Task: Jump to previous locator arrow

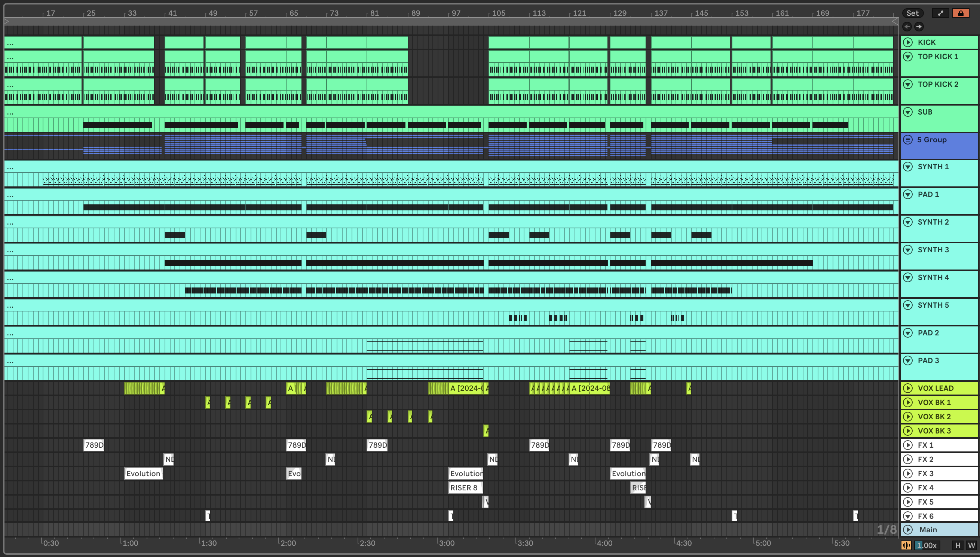Action: pyautogui.click(x=907, y=27)
